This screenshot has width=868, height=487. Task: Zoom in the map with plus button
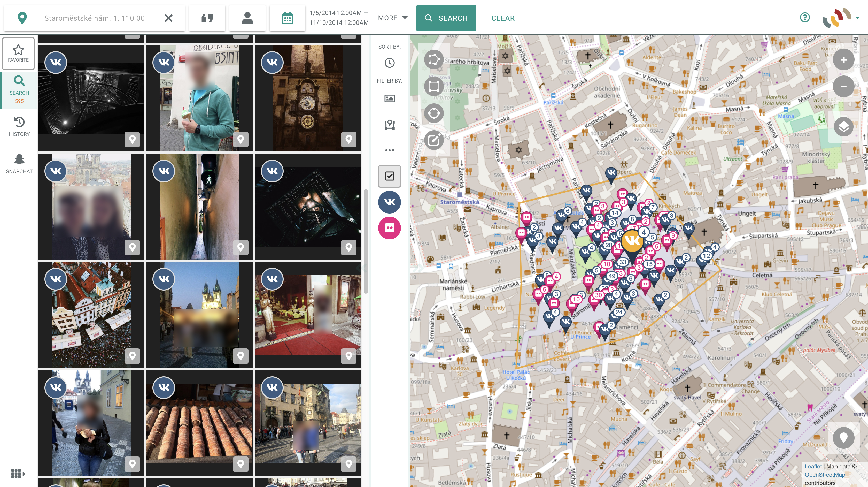[843, 60]
